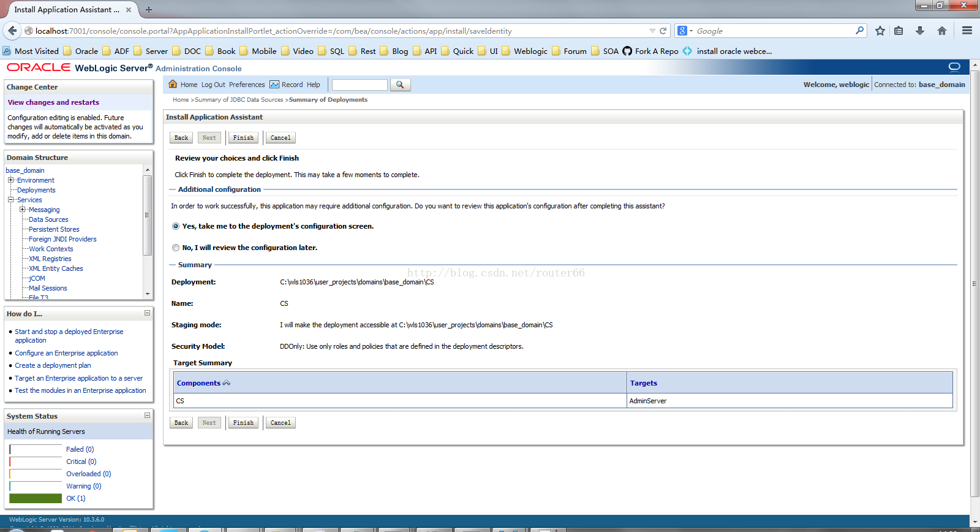Open Fork A Repo GitHub bookmark

(650, 51)
